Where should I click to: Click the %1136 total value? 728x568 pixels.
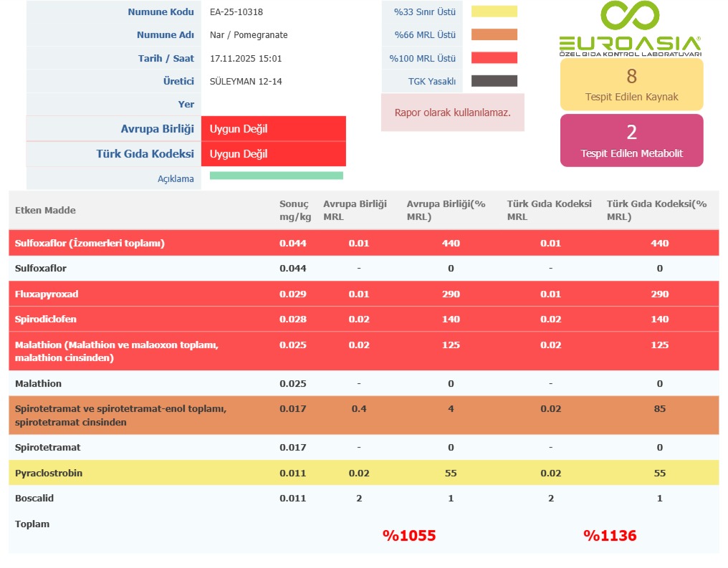coord(609,535)
